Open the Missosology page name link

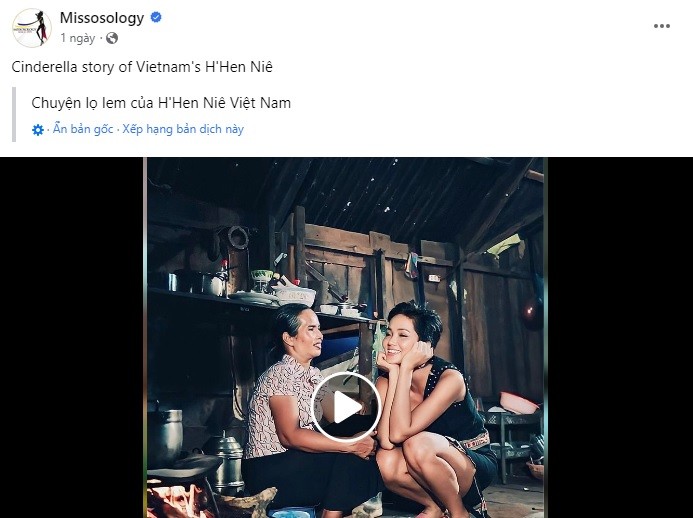(x=103, y=18)
